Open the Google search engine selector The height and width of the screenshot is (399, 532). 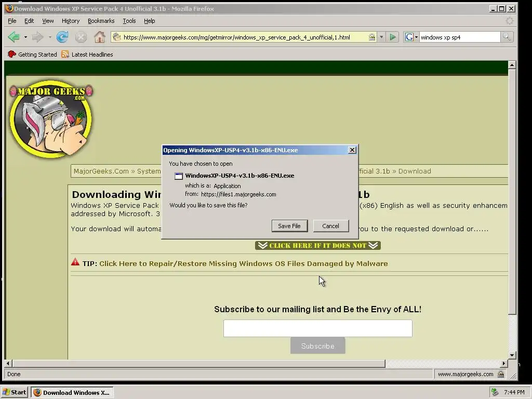411,37
